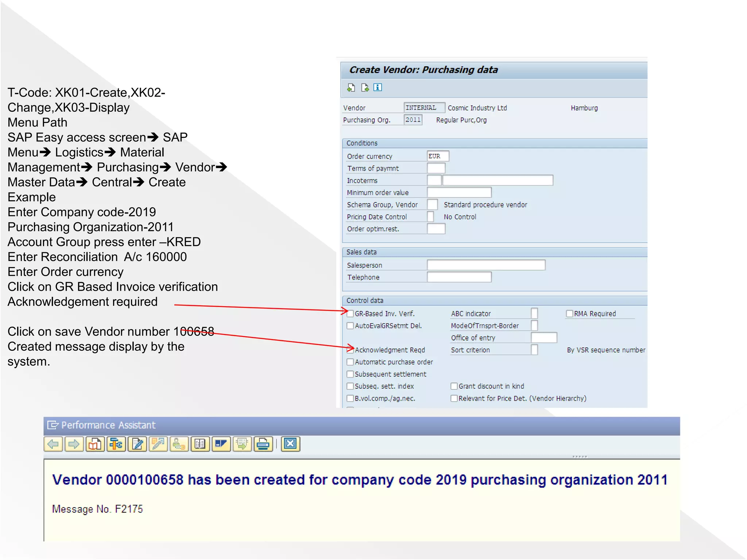Click the 'Conditions' section header
The height and width of the screenshot is (560, 747).
point(495,143)
